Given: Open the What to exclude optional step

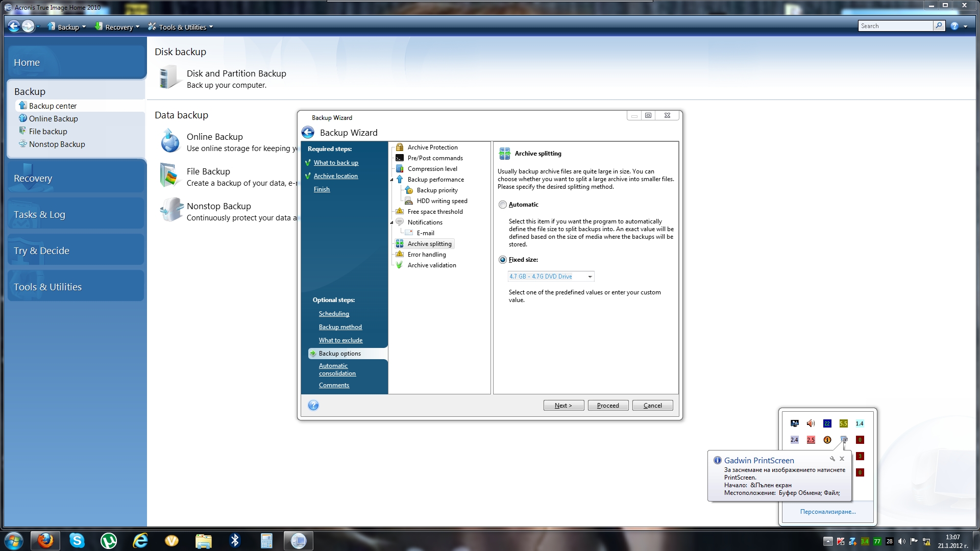Looking at the screenshot, I should pos(340,340).
